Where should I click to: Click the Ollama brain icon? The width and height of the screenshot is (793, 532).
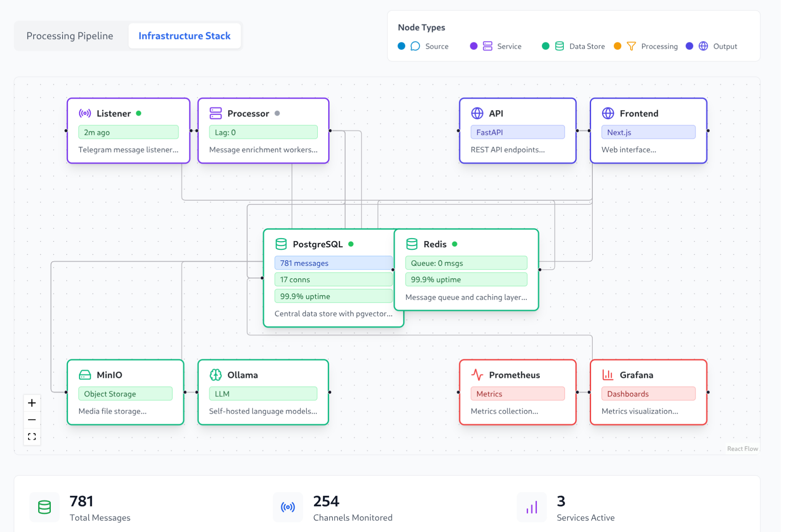coord(215,375)
